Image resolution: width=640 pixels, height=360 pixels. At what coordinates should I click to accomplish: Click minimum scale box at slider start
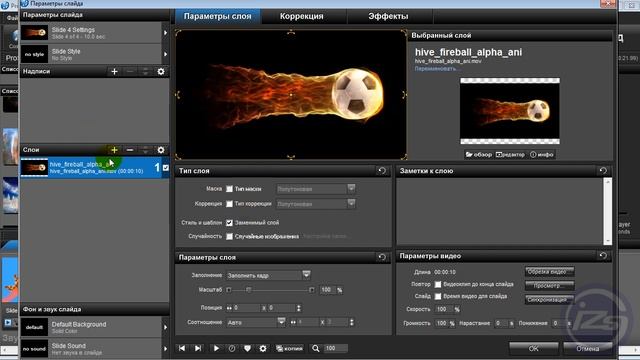tap(229, 290)
